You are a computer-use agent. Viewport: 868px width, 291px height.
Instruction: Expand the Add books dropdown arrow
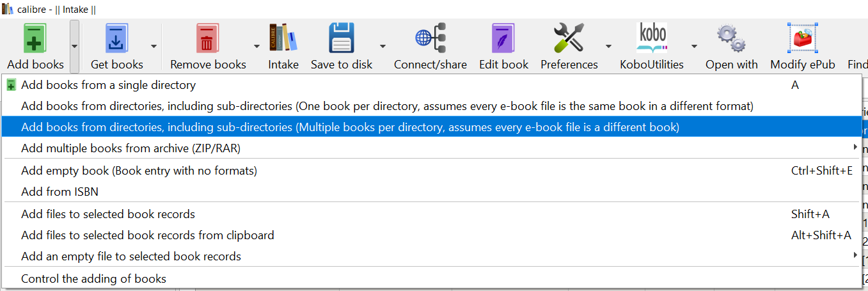tap(75, 46)
